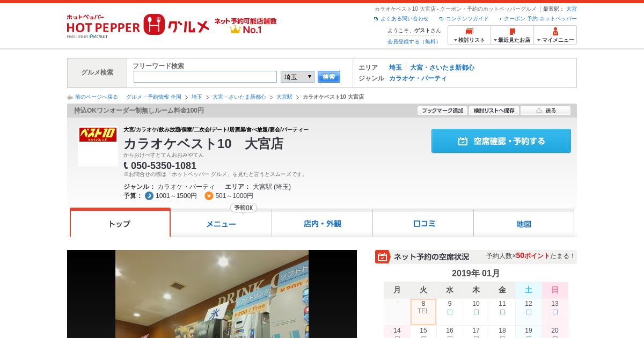This screenshot has width=644, height=338.
Task: Click the daytime budget sun icon
Action: tap(209, 196)
